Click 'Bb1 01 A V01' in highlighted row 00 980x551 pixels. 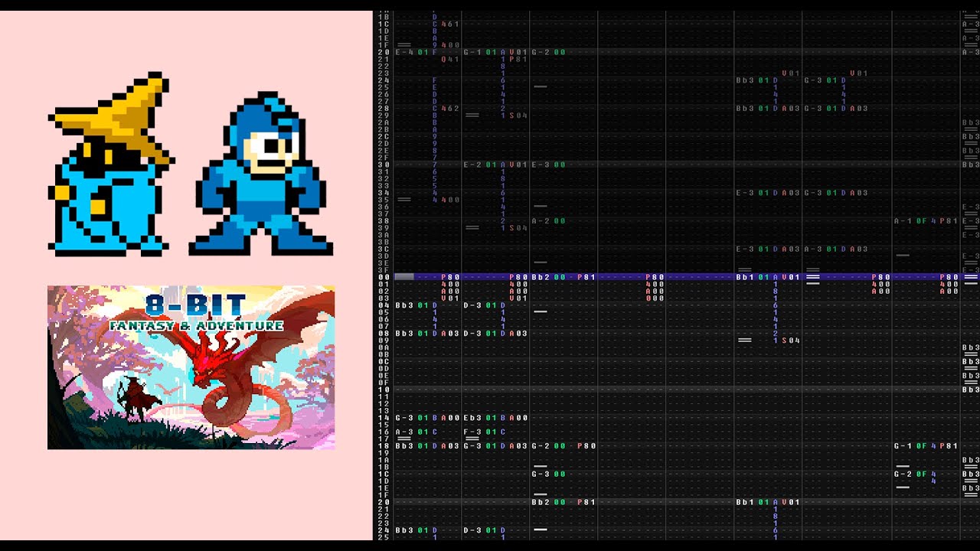pos(768,277)
